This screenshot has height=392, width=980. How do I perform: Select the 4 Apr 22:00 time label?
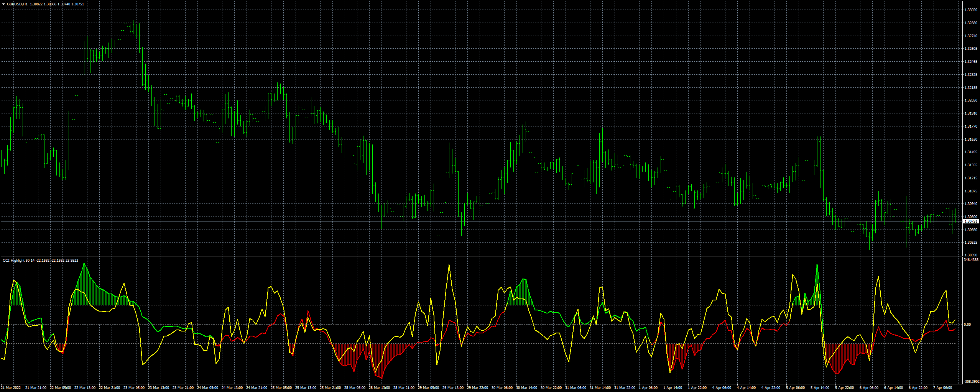(771, 388)
